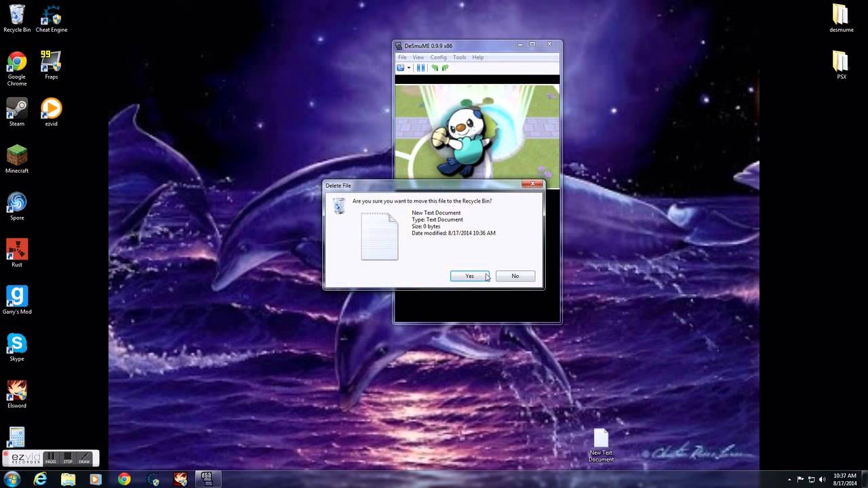Select the Fraps desktop icon
The image size is (868, 488).
[51, 64]
